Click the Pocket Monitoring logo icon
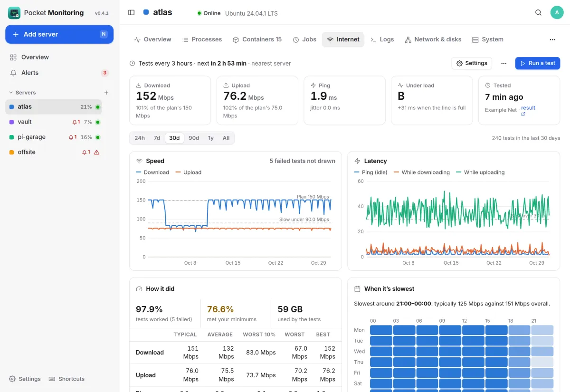This screenshot has width=570, height=392. pyautogui.click(x=14, y=13)
